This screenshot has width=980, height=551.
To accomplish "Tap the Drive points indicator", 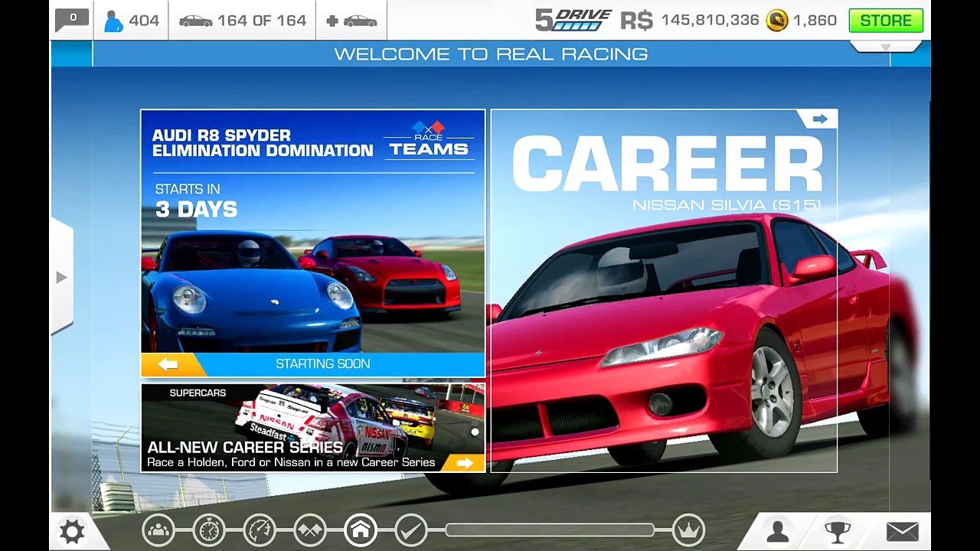I will pyautogui.click(x=573, y=21).
